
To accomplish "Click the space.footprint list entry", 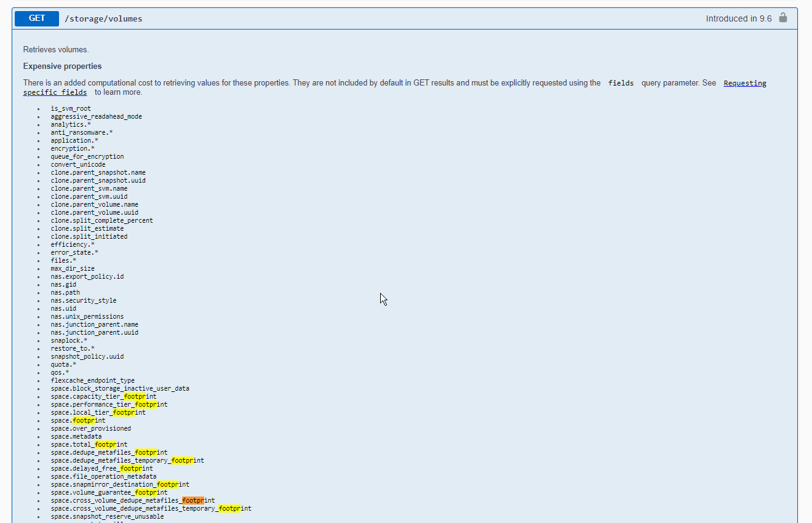I will [x=78, y=420].
